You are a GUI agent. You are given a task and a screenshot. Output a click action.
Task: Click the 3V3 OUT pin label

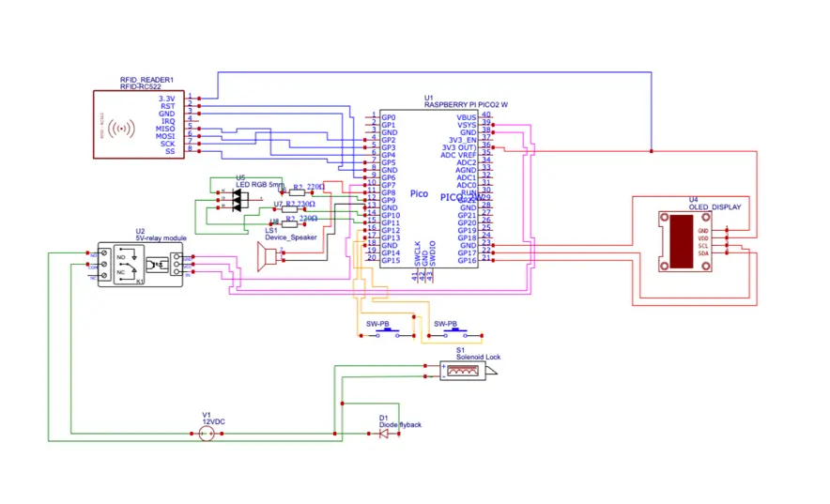coord(459,147)
